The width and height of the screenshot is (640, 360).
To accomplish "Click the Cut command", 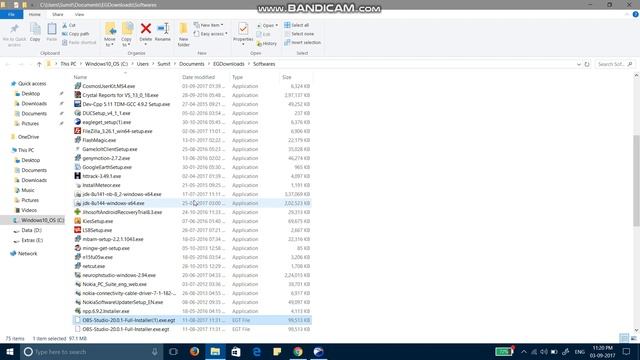I will click(x=69, y=25).
